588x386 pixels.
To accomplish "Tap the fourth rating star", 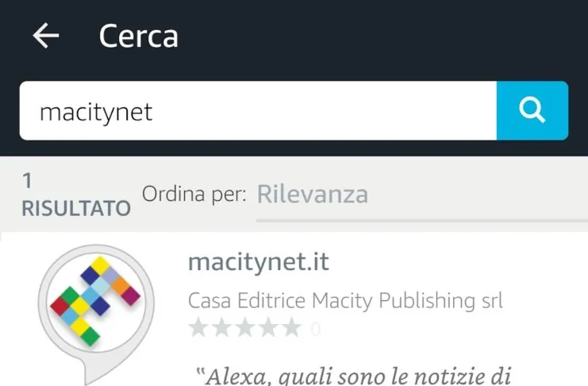I will (268, 327).
